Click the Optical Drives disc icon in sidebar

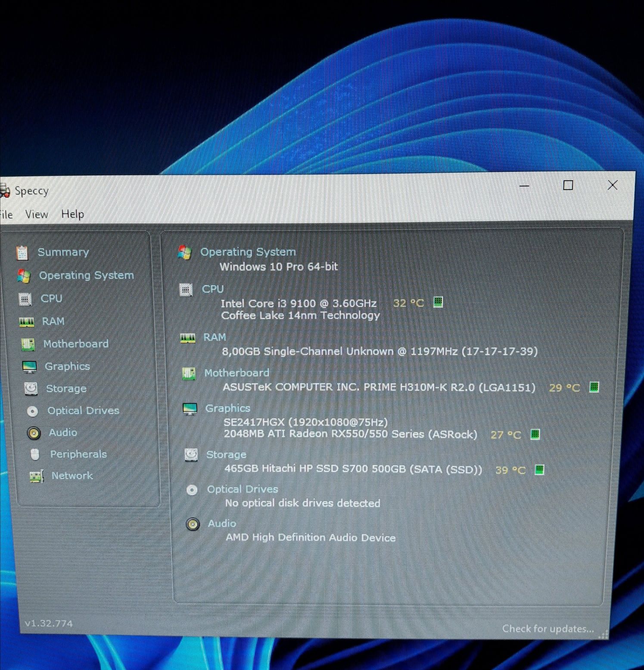[x=32, y=411]
